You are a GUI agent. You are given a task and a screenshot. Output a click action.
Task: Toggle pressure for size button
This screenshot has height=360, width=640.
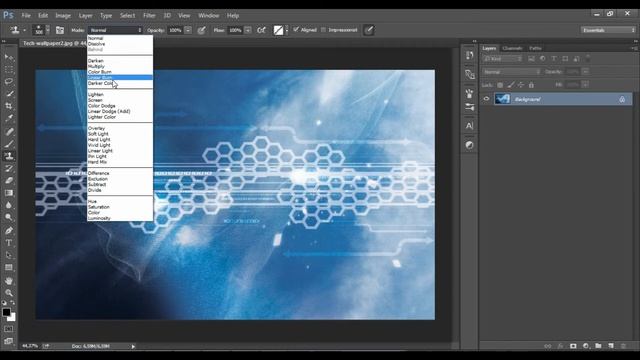(x=369, y=30)
